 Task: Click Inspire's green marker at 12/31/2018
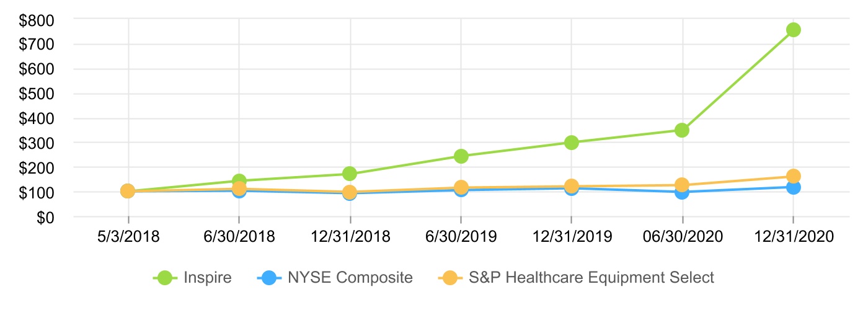(x=350, y=174)
